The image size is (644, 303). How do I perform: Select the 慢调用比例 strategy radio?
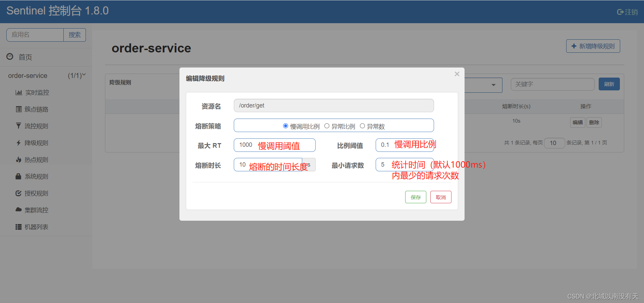pos(285,126)
